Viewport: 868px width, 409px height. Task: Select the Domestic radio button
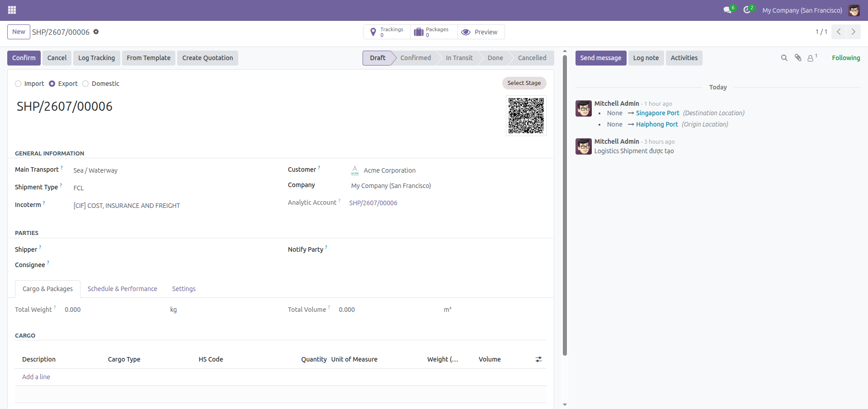click(85, 84)
